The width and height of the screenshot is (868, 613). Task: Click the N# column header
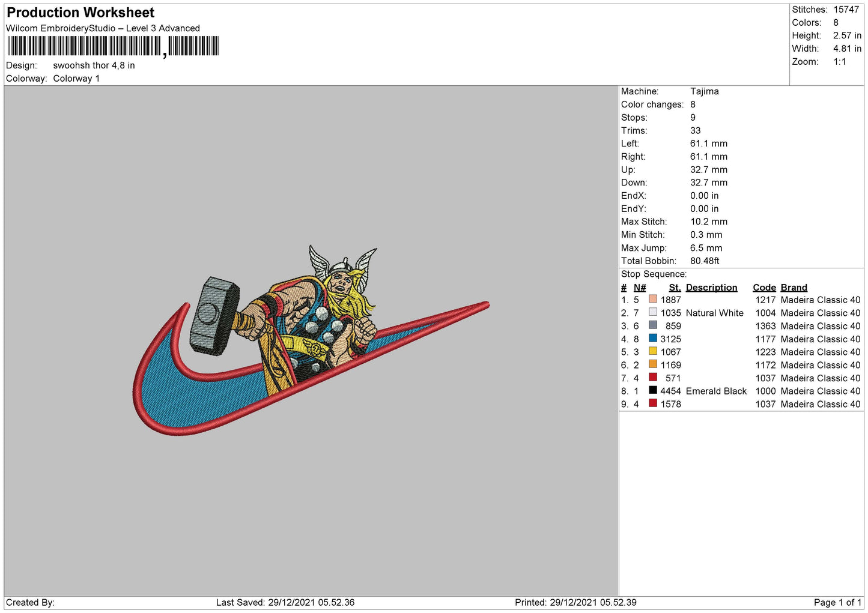(640, 288)
